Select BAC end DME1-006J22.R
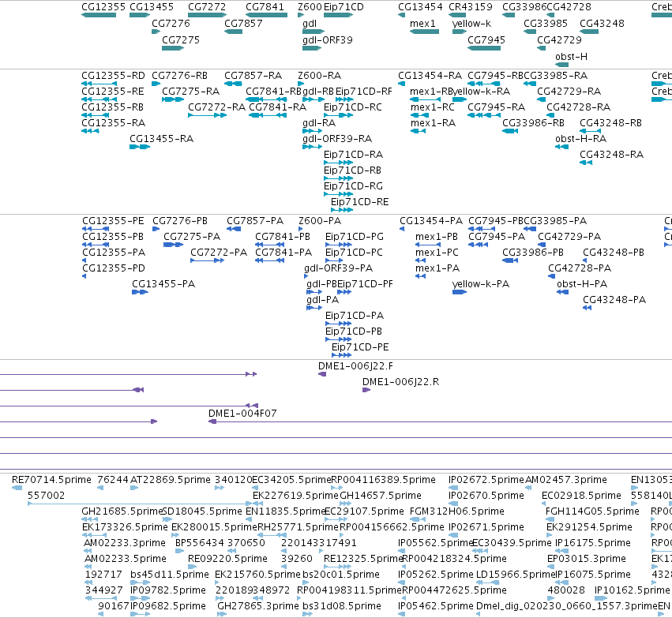This screenshot has height=618, width=672. (400, 382)
